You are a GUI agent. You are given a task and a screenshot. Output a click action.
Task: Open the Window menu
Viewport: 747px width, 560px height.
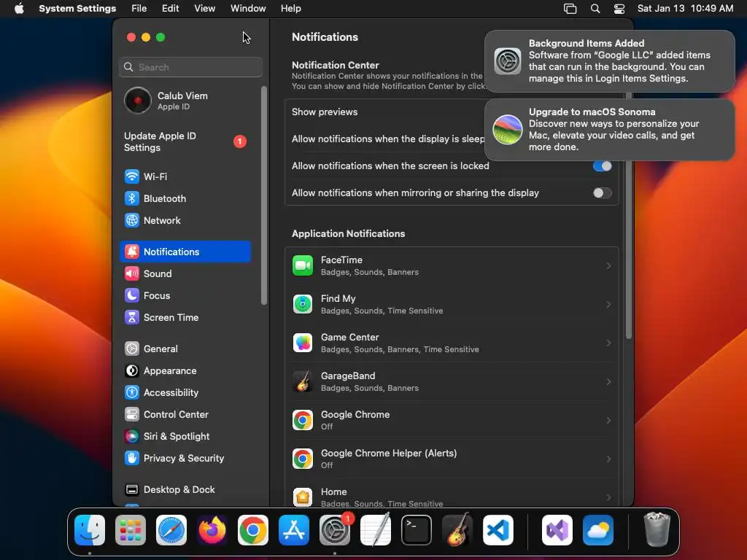(x=248, y=9)
